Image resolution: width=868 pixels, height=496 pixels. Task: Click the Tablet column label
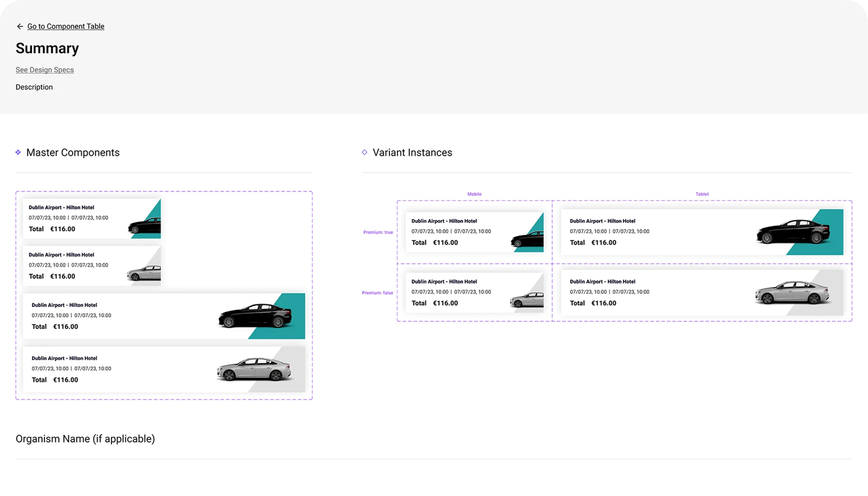(x=702, y=194)
